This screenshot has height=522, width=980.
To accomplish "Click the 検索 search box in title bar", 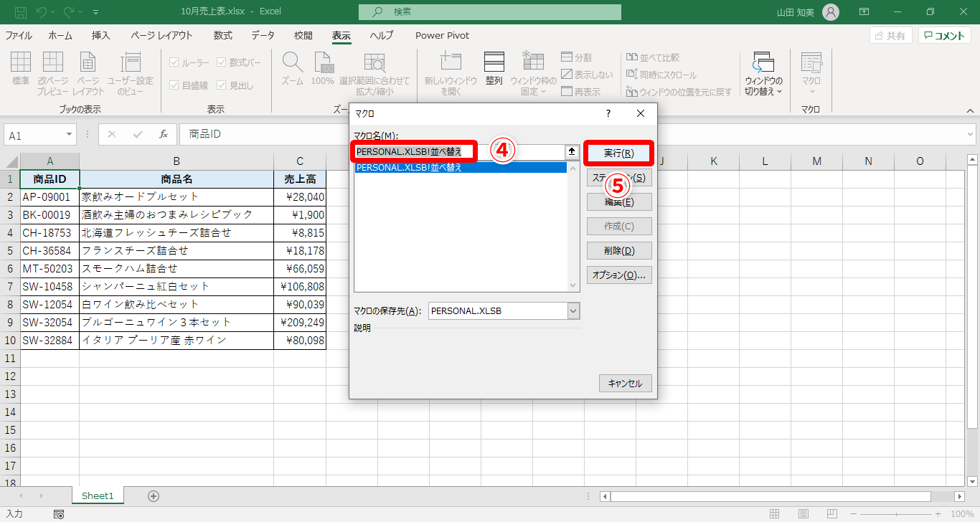I will pos(490,12).
